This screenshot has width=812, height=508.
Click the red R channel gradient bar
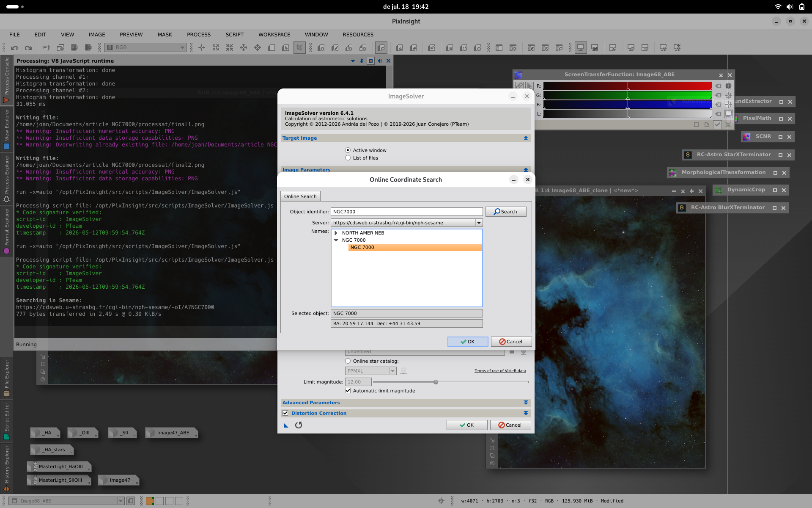click(x=628, y=86)
